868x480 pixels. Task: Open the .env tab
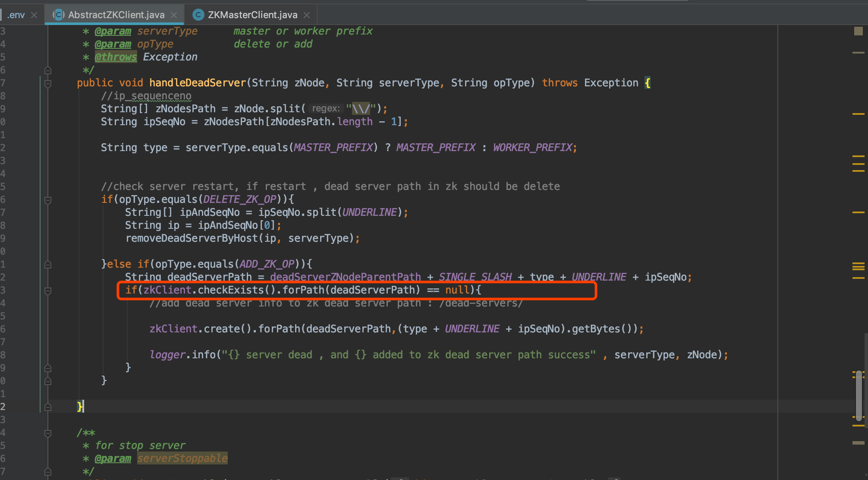point(16,14)
